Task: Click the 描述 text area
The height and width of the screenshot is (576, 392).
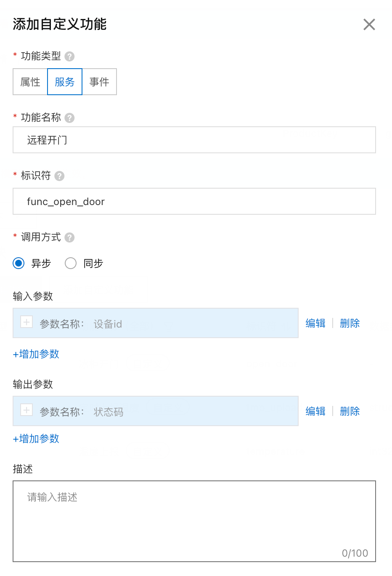Action: pos(194,521)
